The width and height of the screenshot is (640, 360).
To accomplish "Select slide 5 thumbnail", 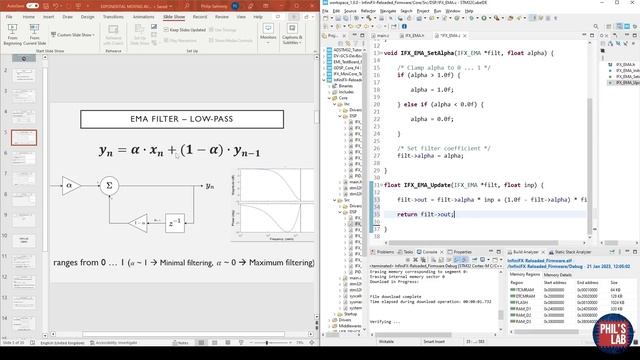I will click(24, 138).
